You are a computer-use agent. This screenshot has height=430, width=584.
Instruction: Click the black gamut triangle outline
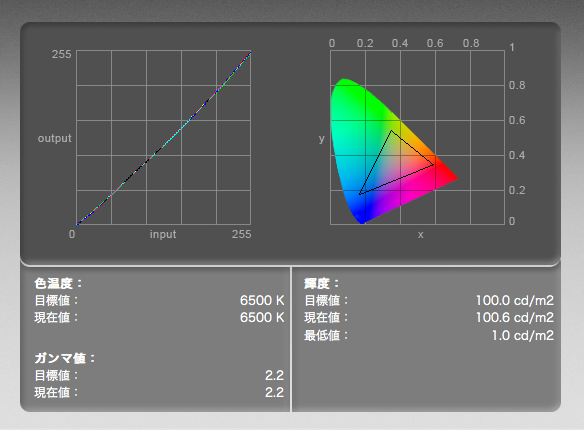tap(396, 162)
